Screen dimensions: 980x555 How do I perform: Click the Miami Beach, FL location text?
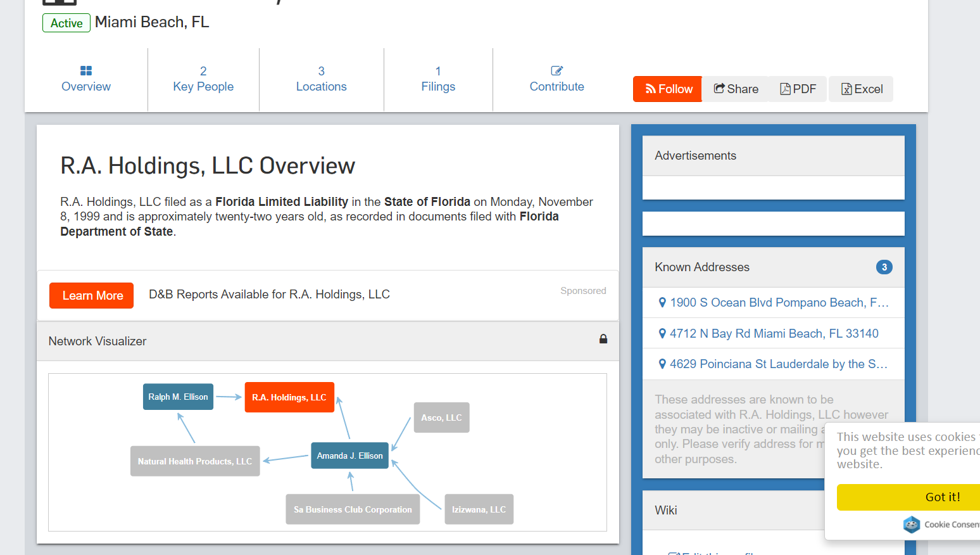(152, 22)
